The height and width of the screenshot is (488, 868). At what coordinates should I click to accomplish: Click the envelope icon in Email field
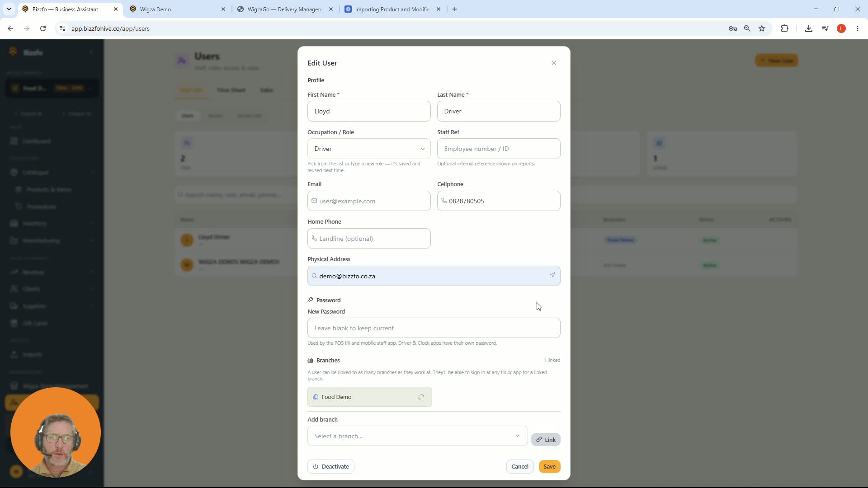[314, 201]
